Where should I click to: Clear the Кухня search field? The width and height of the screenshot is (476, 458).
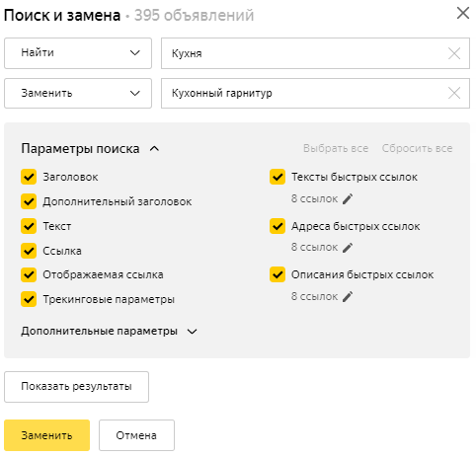[x=454, y=53]
